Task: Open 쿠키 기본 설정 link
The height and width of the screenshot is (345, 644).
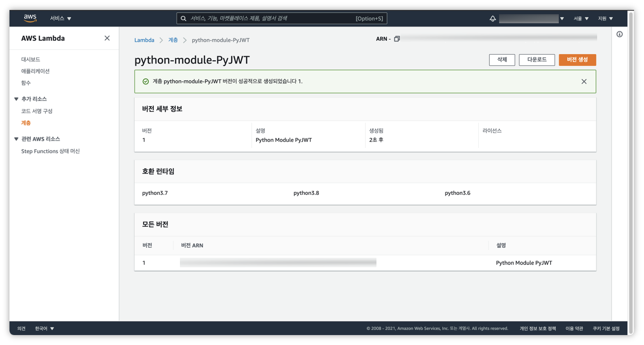Action: (606, 328)
